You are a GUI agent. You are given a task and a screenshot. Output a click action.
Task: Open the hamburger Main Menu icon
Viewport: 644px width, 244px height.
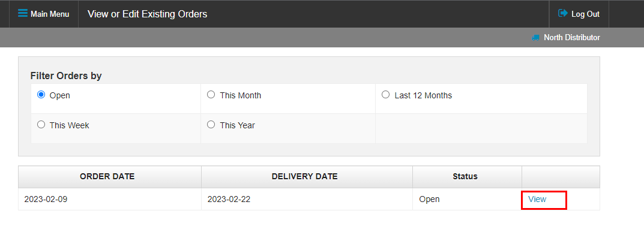[23, 14]
